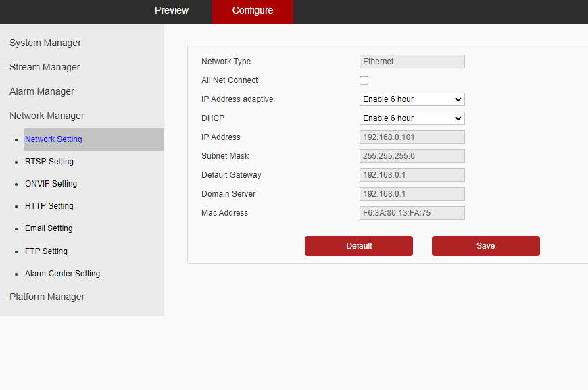588x390 pixels.
Task: Restore settings with Default button
Action: pyautogui.click(x=359, y=246)
